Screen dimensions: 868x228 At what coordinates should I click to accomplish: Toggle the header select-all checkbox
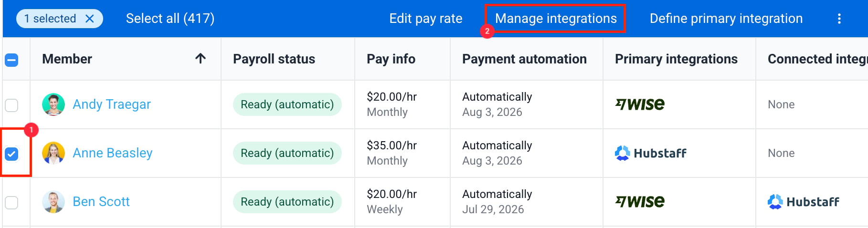11,60
